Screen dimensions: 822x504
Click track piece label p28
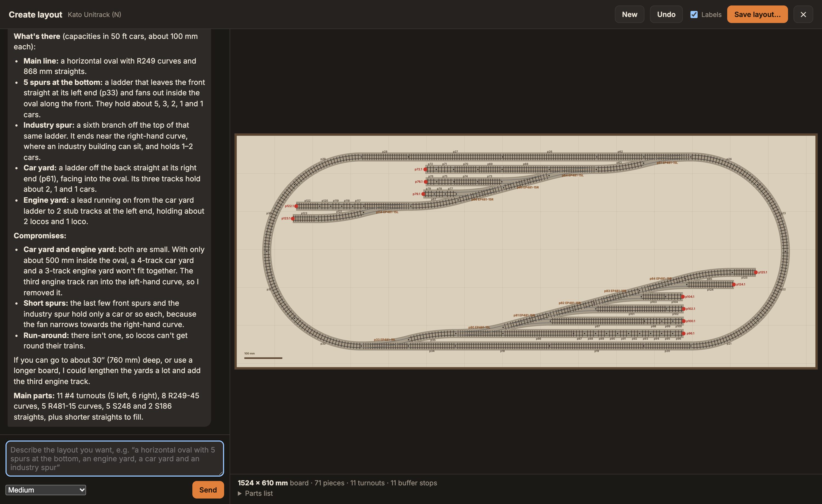pyautogui.click(x=385, y=152)
